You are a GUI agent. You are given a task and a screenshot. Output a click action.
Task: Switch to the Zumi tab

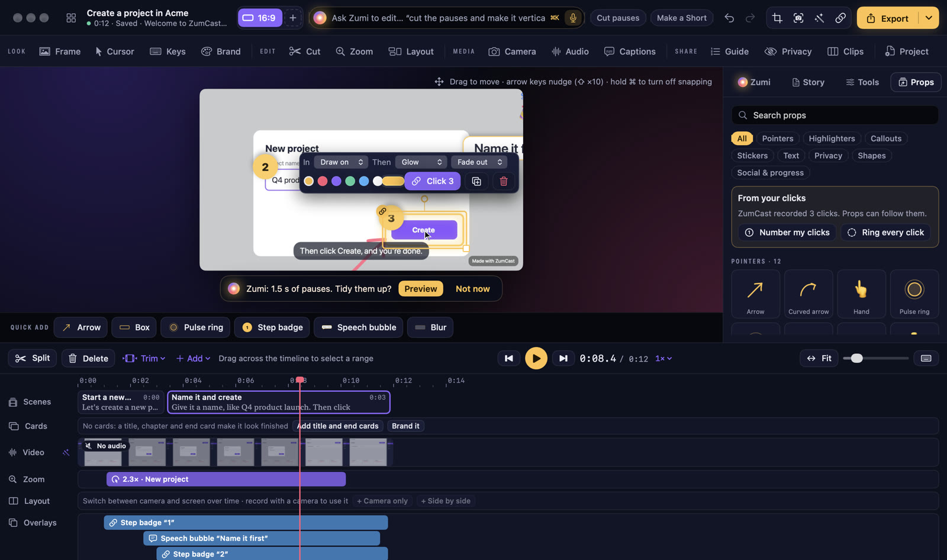tap(754, 82)
